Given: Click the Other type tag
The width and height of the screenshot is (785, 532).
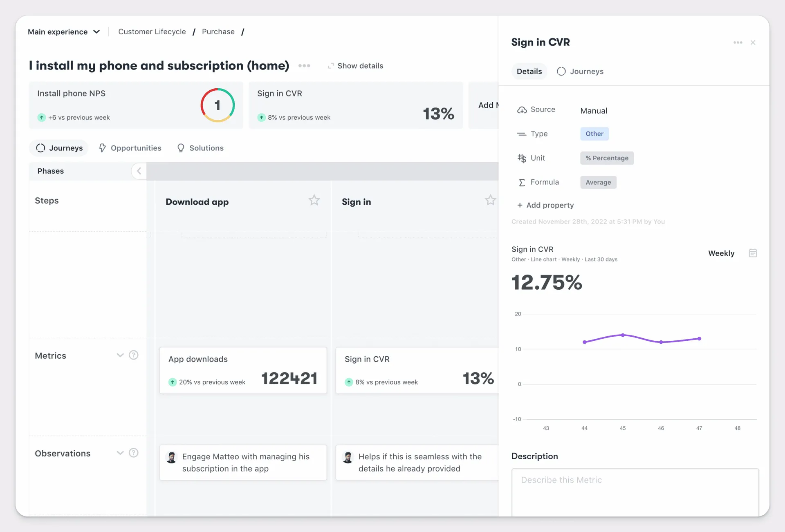Looking at the screenshot, I should point(594,134).
